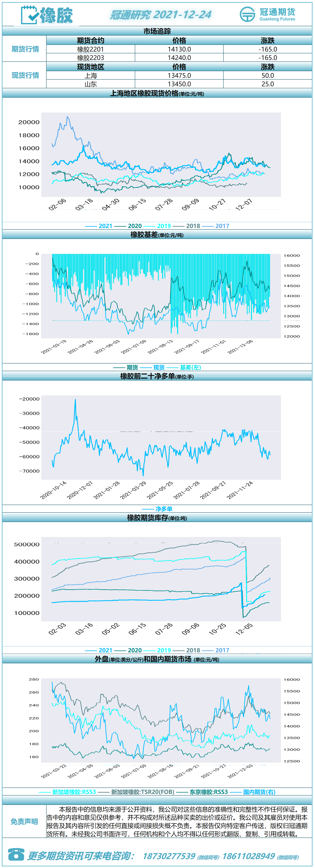Click phone number 18730277539

tap(169, 856)
